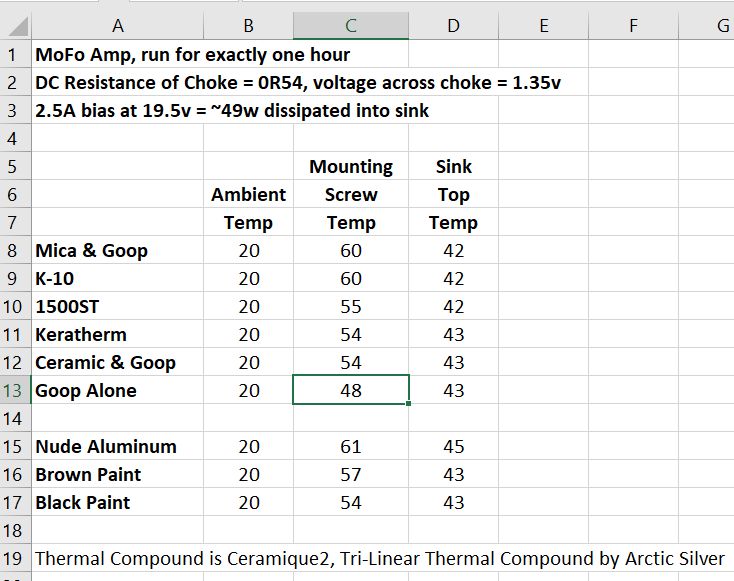Click the 'Mounting' header cell
The width and height of the screenshot is (734, 581).
pos(351,166)
